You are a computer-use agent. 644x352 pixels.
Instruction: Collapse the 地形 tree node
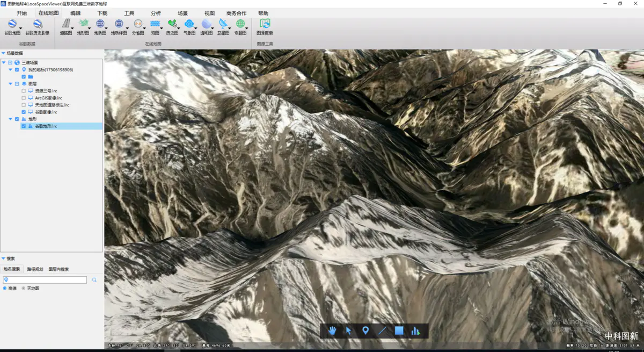[10, 119]
